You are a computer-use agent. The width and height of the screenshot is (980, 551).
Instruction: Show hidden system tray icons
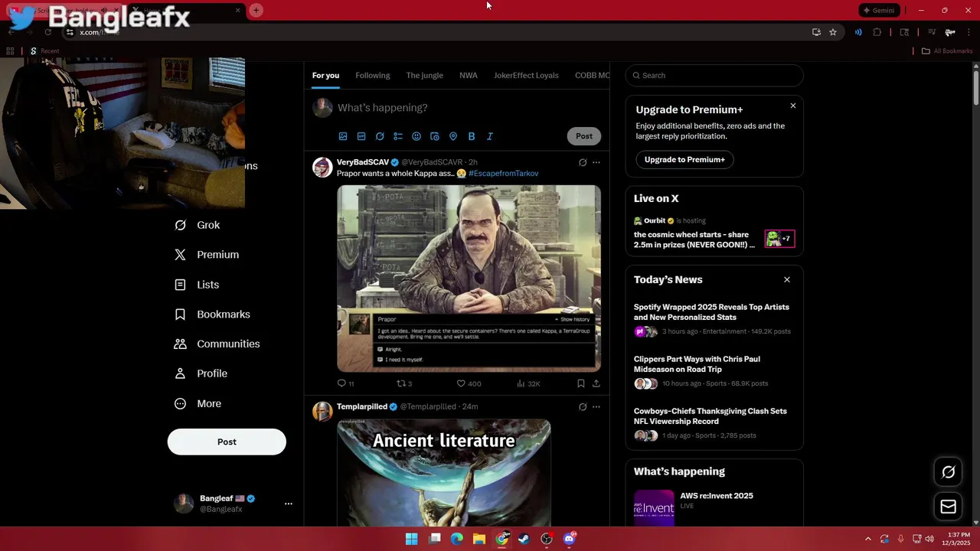(867, 539)
